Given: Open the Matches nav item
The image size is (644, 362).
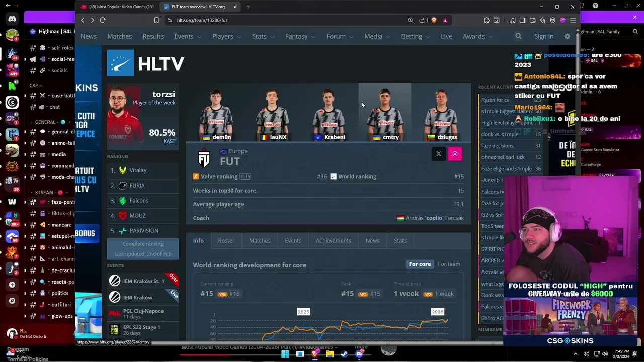Looking at the screenshot, I should (119, 36).
